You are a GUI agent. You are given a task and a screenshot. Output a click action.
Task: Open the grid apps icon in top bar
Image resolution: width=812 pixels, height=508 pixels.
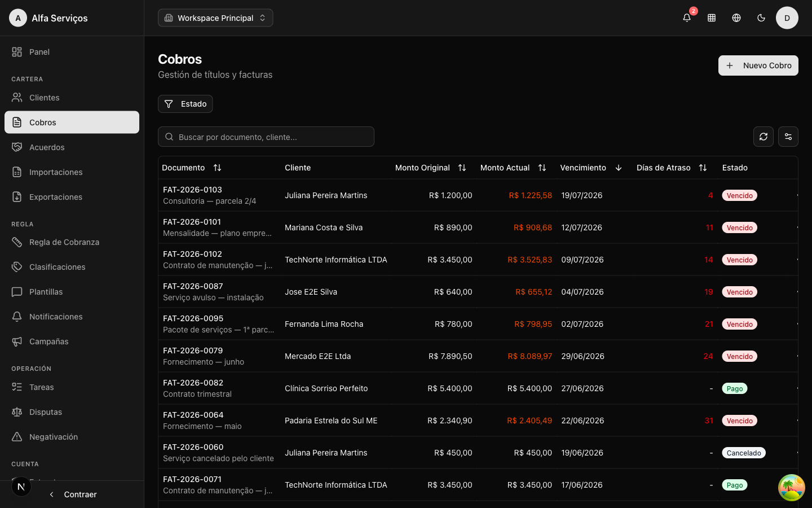712,17
